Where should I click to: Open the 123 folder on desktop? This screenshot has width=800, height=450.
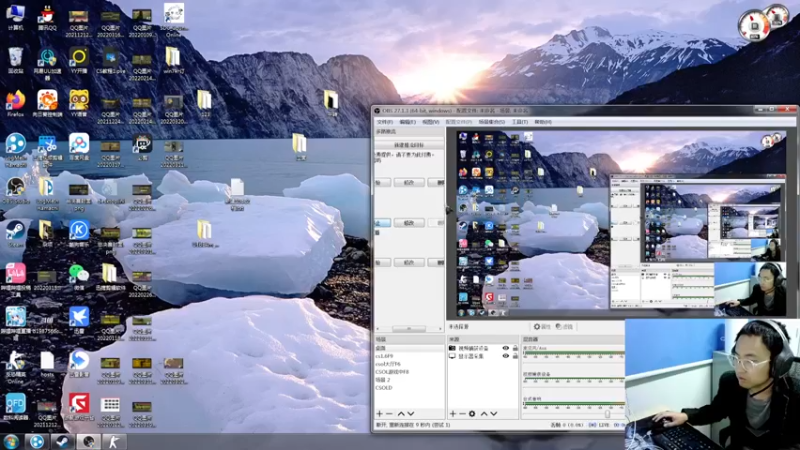coord(205,104)
